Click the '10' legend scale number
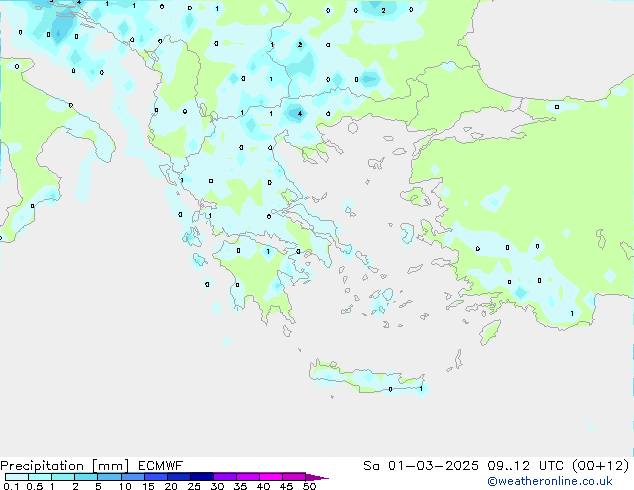634x490 pixels. (125, 486)
